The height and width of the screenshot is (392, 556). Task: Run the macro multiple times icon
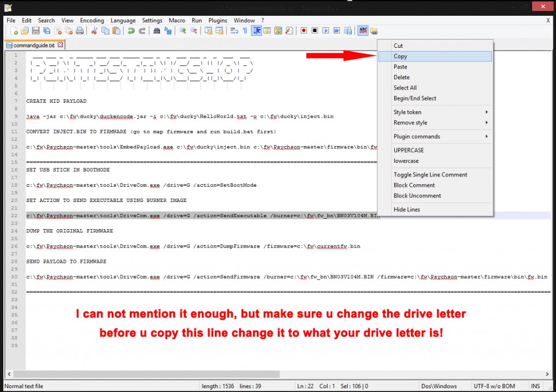[337, 31]
